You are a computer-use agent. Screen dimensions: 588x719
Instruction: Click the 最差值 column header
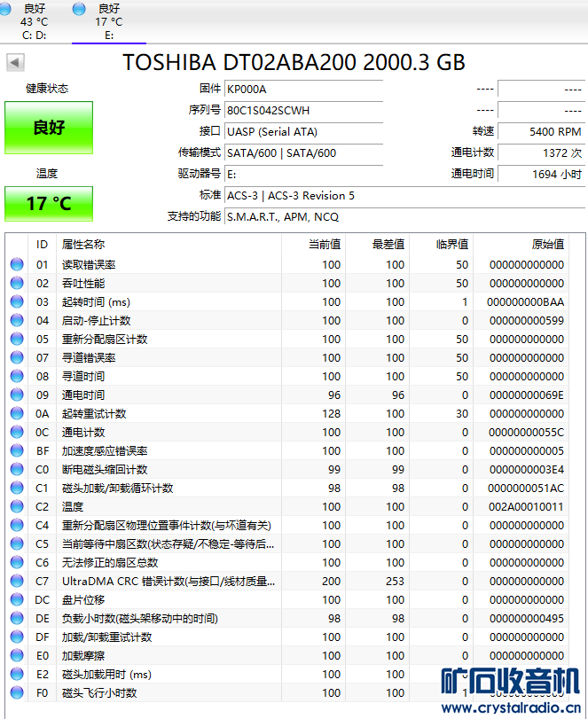click(377, 245)
